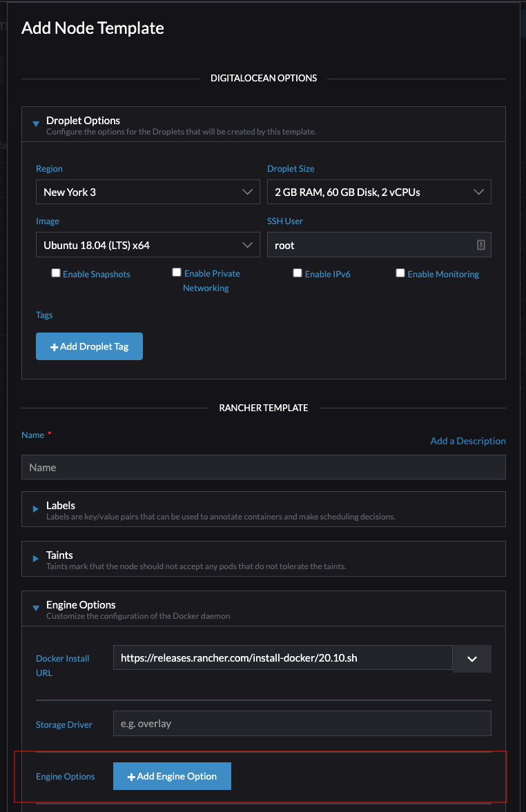Viewport: 526px width, 812px height.
Task: Click inside the Name input field
Action: click(262, 467)
